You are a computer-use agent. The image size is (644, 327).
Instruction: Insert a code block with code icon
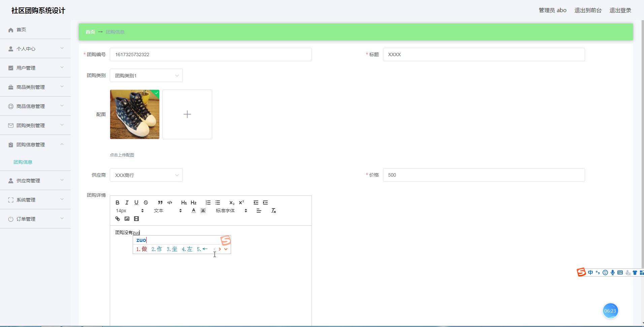pyautogui.click(x=170, y=203)
